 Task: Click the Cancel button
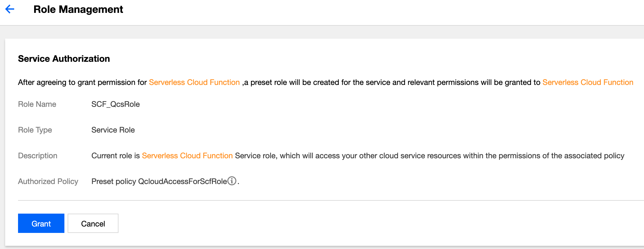(x=93, y=224)
